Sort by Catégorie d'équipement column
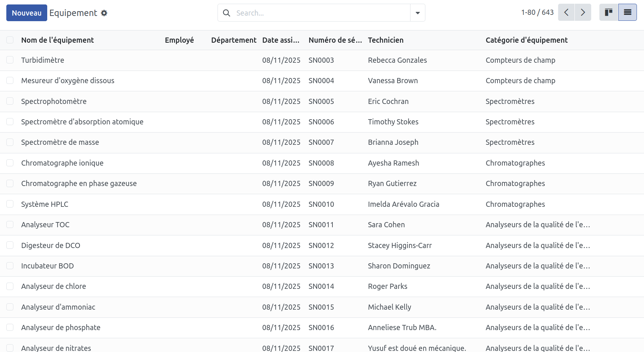This screenshot has width=644, height=352. pos(527,40)
